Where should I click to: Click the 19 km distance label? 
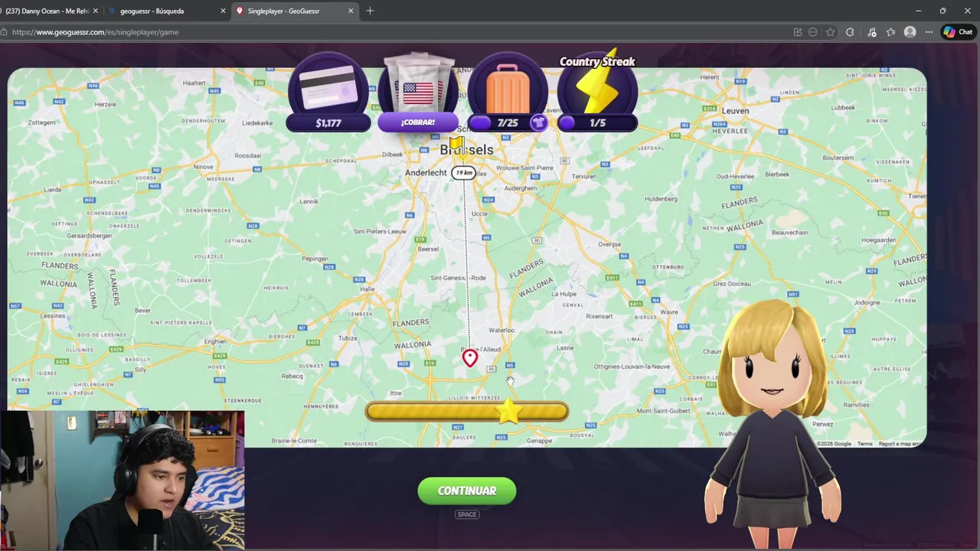coord(463,173)
